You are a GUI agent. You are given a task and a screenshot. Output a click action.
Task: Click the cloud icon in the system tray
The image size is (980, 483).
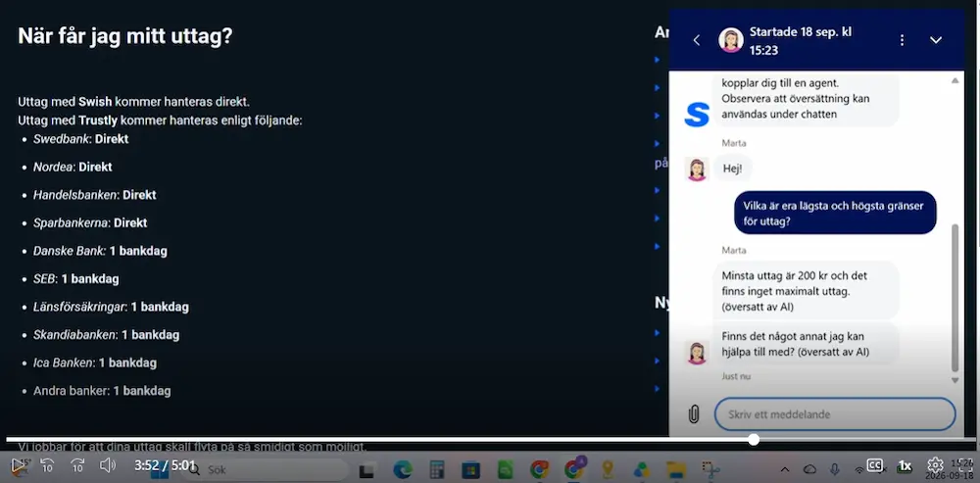[x=810, y=469]
